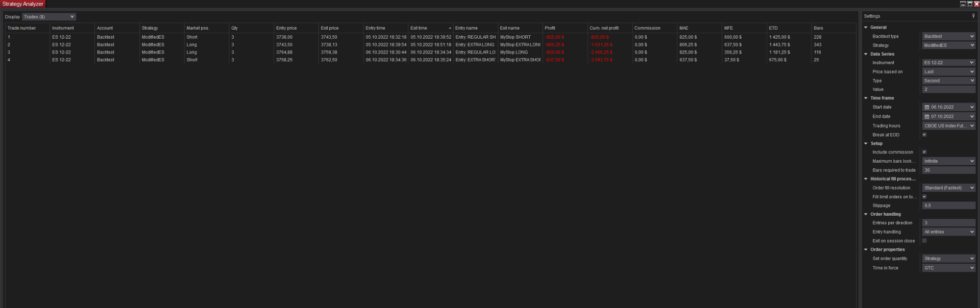
Task: Sort by the Market pos. column header
Action: pos(206,28)
